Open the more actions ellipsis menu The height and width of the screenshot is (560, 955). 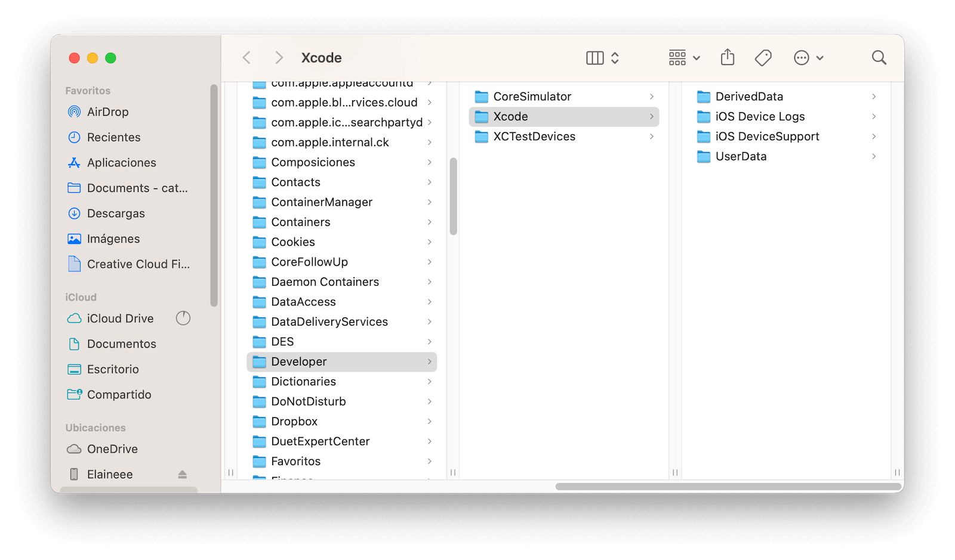point(809,58)
